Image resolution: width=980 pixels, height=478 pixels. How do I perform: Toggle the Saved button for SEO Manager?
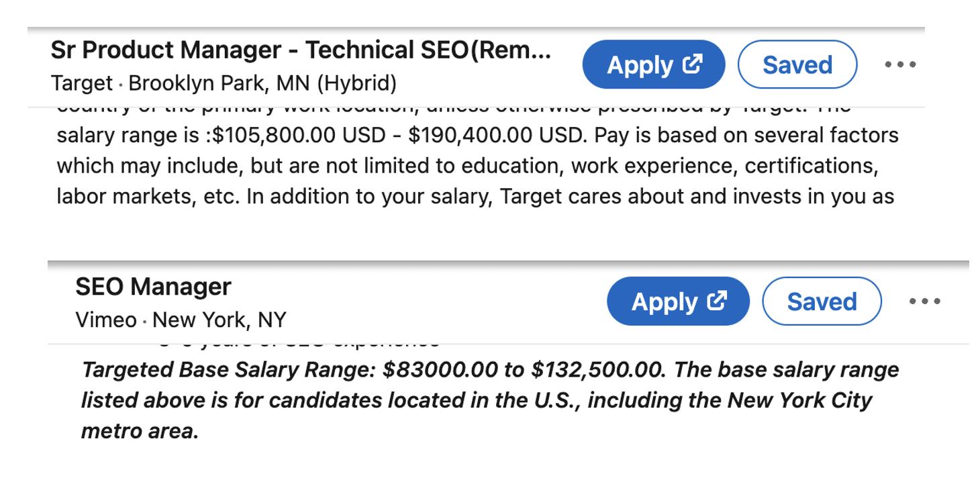(x=822, y=301)
